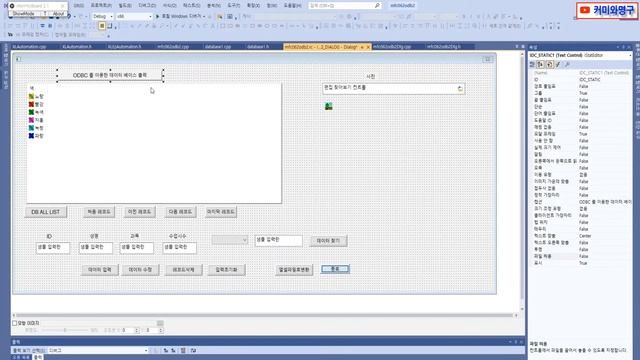Select the 종료 button in the dialog
This screenshot has height=360, width=640.
tap(335, 269)
